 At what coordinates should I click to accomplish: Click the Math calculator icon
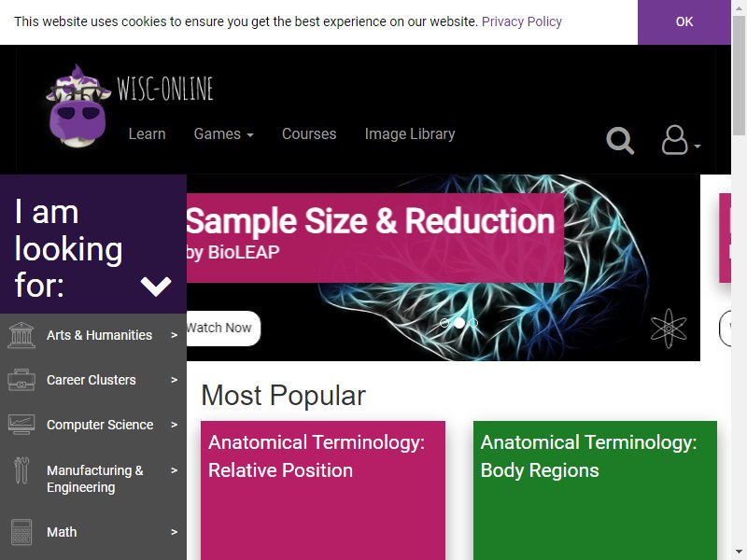[x=21, y=532]
